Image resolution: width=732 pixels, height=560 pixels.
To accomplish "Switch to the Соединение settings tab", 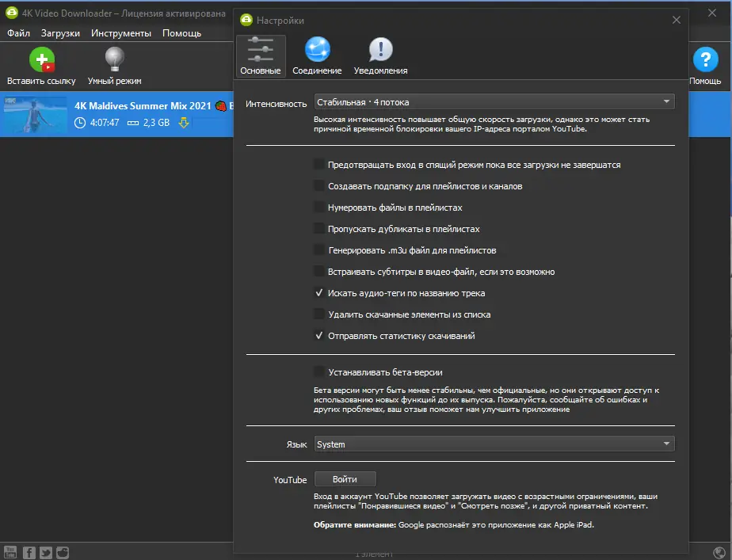I will tap(317, 56).
